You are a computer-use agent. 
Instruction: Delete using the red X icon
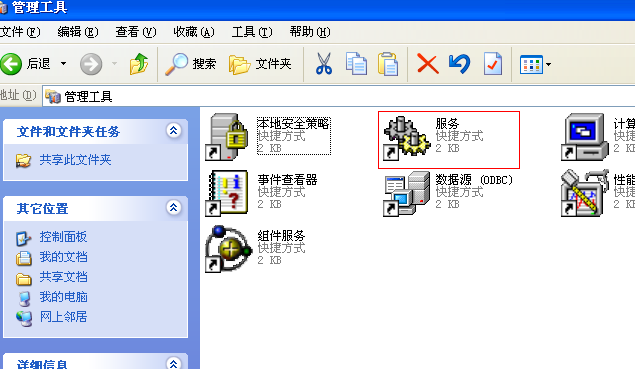coord(428,64)
